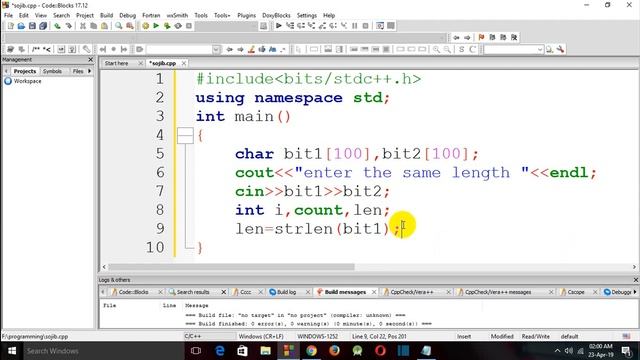Open the Search results tab
This screenshot has width=640, height=360.
[x=193, y=292]
